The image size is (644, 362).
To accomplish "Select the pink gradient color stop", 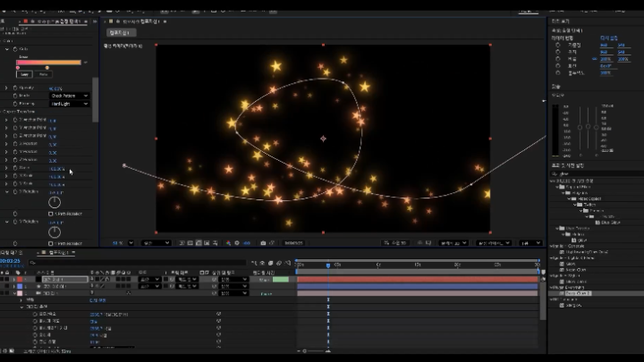I will [x=18, y=68].
